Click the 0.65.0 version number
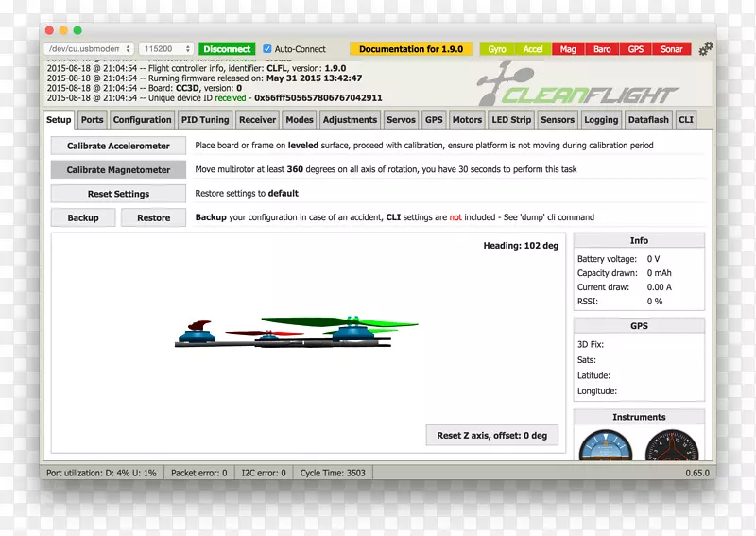This screenshot has height=536, width=756. [697, 473]
